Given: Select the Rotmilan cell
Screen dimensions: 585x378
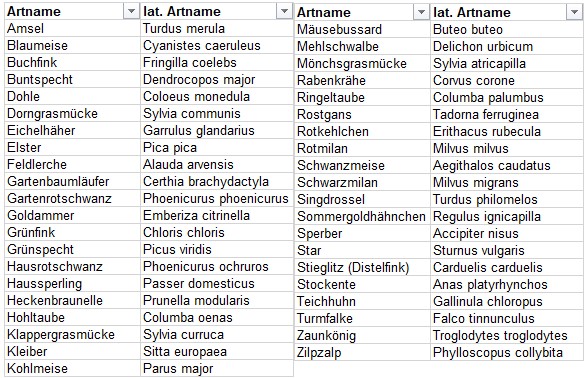Looking at the screenshot, I should click(362, 148).
